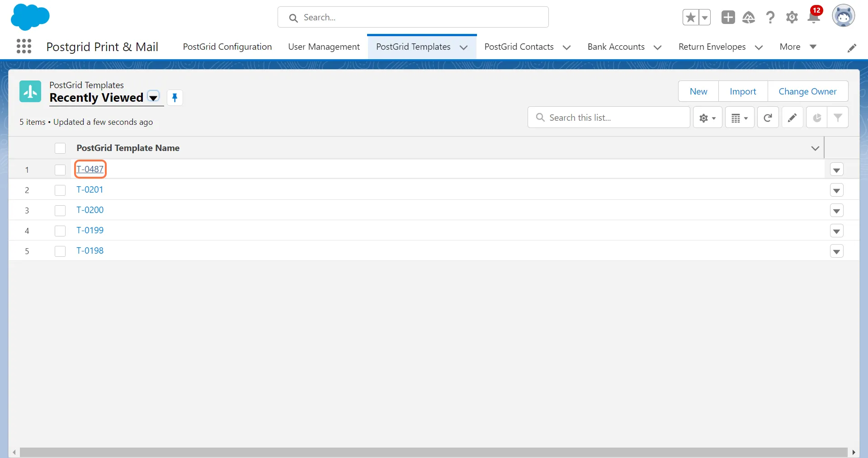868x458 pixels.
Task: Pin the Recently Viewed list view
Action: (175, 98)
